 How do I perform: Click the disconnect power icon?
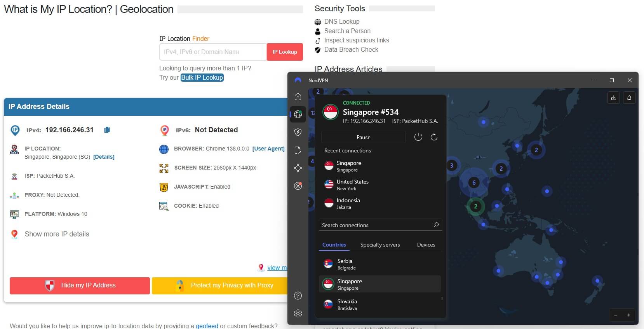point(418,137)
